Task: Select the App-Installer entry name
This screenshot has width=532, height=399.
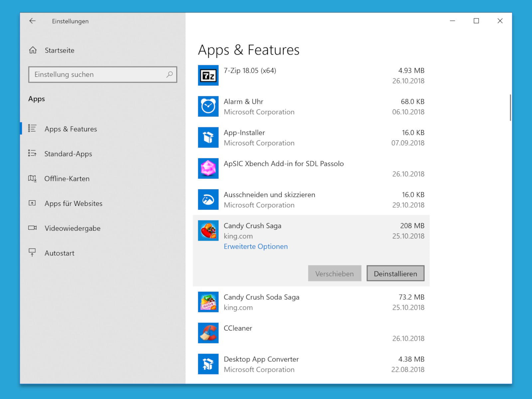Action: coord(244,133)
